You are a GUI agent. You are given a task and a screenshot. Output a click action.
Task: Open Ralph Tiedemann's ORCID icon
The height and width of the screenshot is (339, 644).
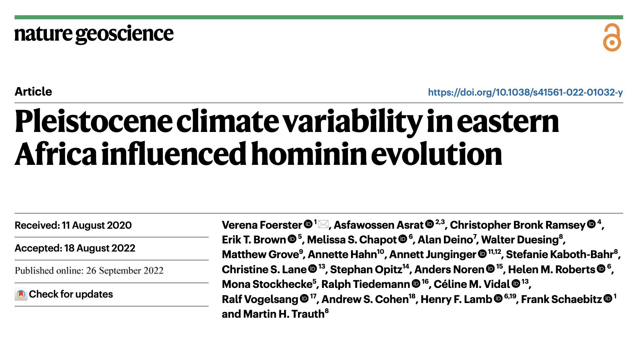click(416, 284)
